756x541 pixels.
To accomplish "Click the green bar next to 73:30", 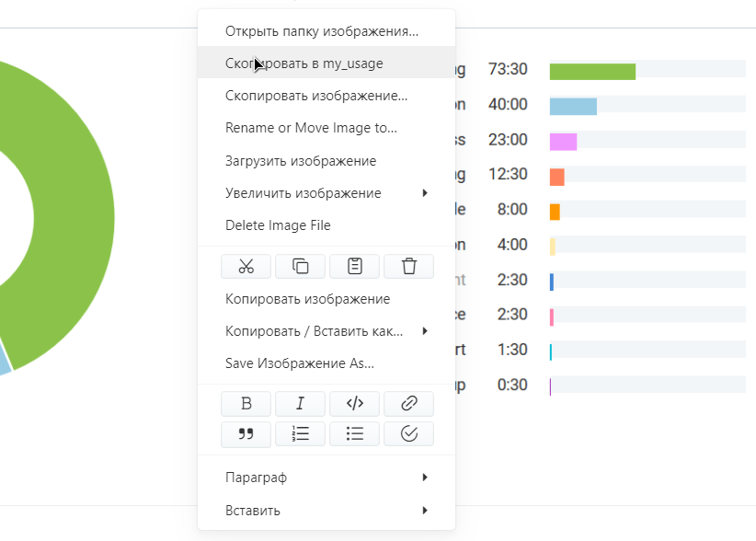I will click(592, 72).
